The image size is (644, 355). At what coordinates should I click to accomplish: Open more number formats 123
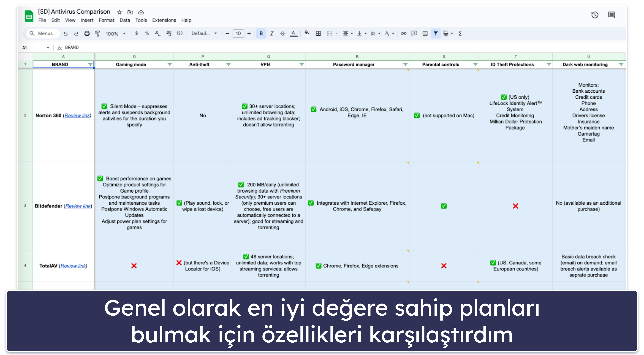click(x=179, y=33)
